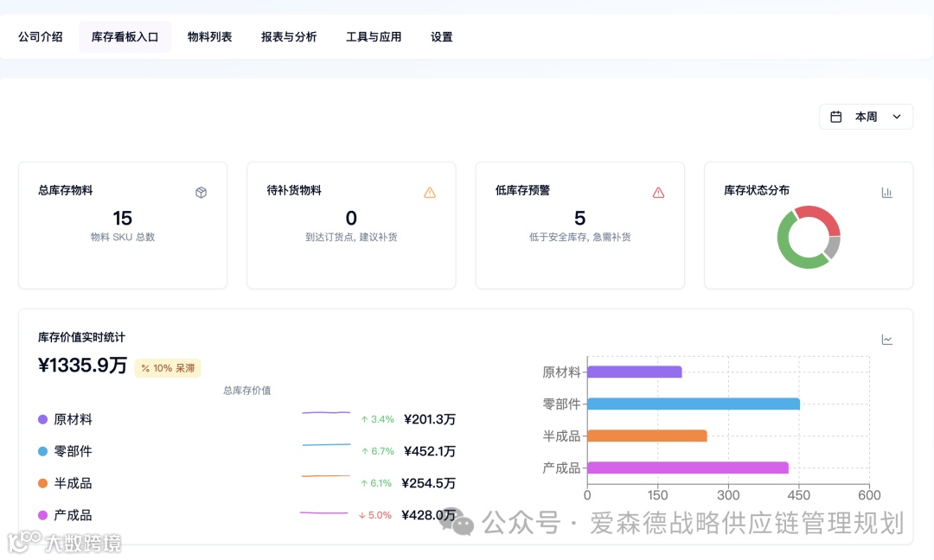Click the 库存状态分布 donut chart
The image size is (934, 560).
point(809,237)
